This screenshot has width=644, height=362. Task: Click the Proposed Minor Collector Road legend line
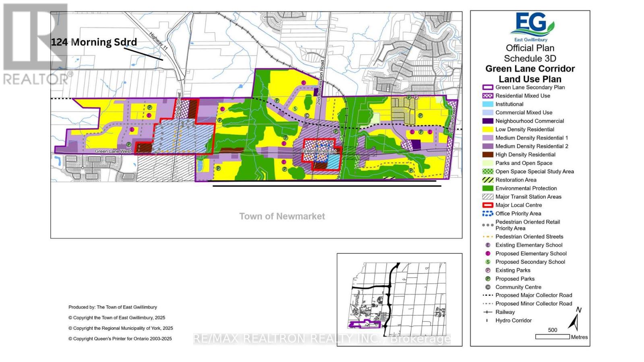tap(488, 304)
